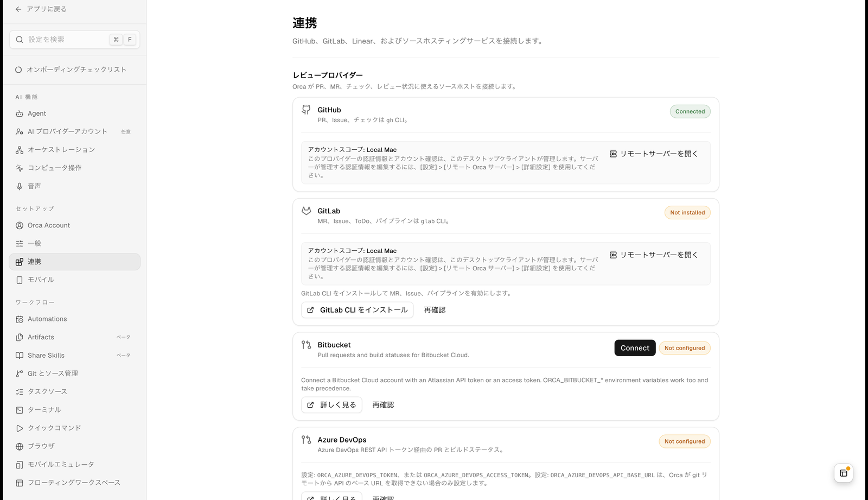Click the Azure DevOps Not configured badge
Viewport: 868px width, 500px height.
(x=685, y=441)
